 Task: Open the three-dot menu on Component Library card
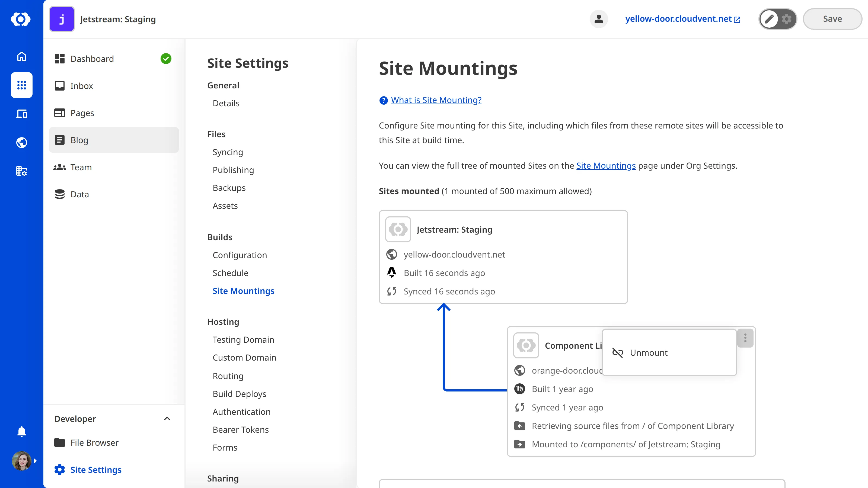[x=745, y=338]
